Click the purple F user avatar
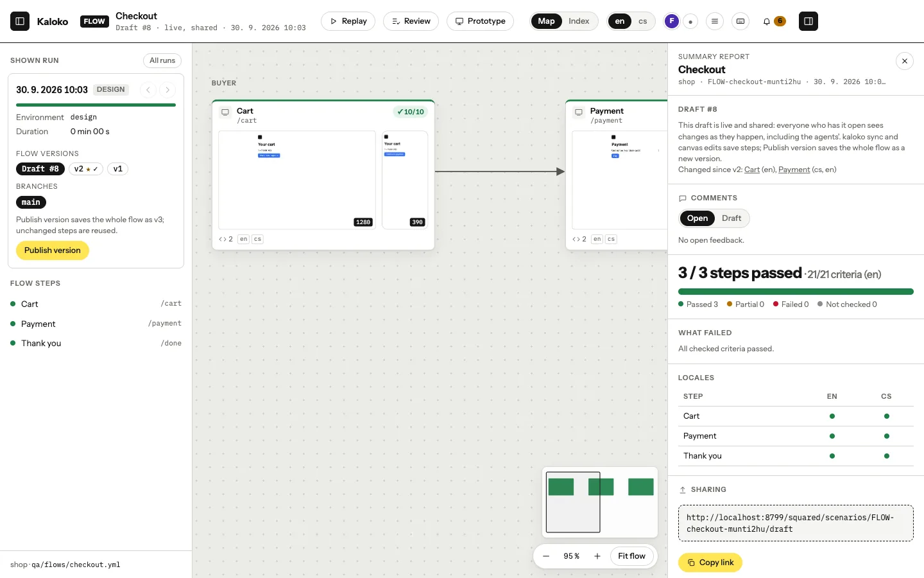Image resolution: width=924 pixels, height=578 pixels. pyautogui.click(x=672, y=21)
